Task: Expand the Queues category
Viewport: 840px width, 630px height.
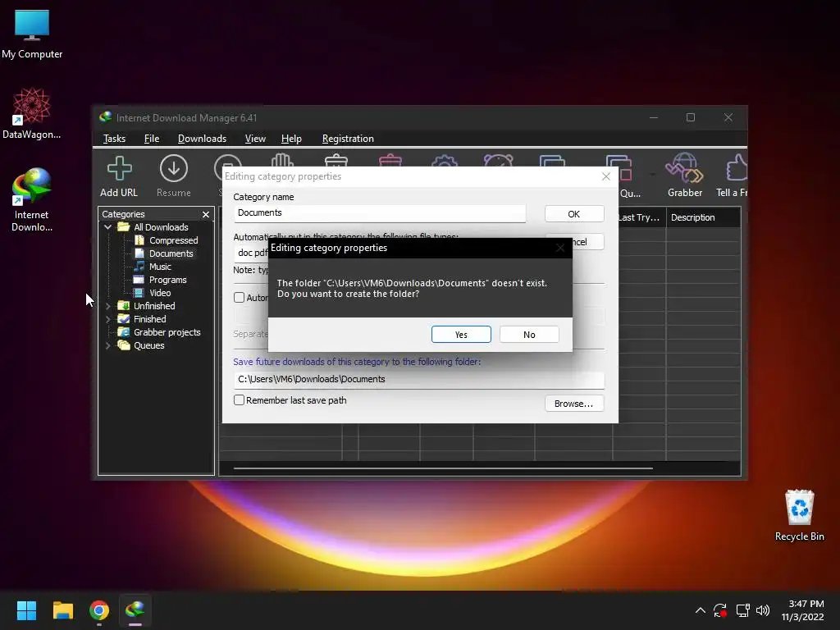Action: tap(107, 345)
